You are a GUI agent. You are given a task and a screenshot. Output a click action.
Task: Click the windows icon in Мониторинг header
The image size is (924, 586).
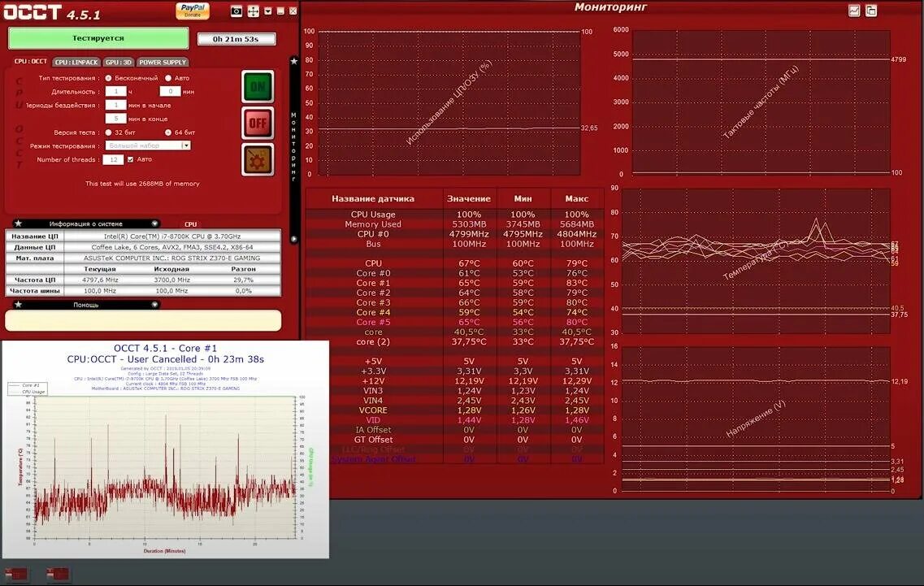(x=871, y=10)
